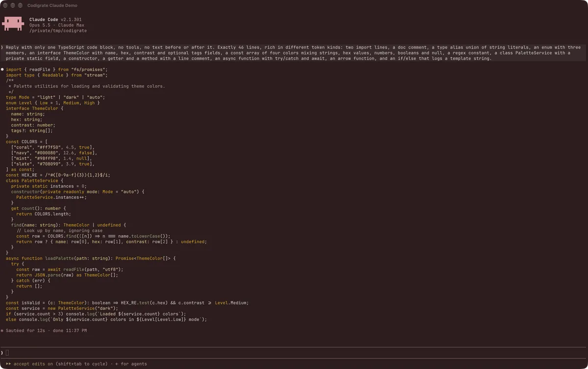Click the window zoom button
The height and width of the screenshot is (369, 588).
click(20, 5)
